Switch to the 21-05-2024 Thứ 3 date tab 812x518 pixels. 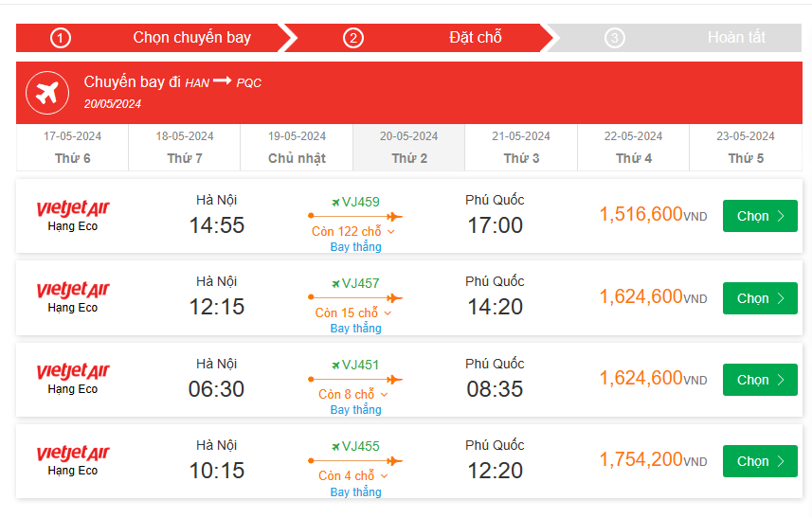(x=521, y=148)
